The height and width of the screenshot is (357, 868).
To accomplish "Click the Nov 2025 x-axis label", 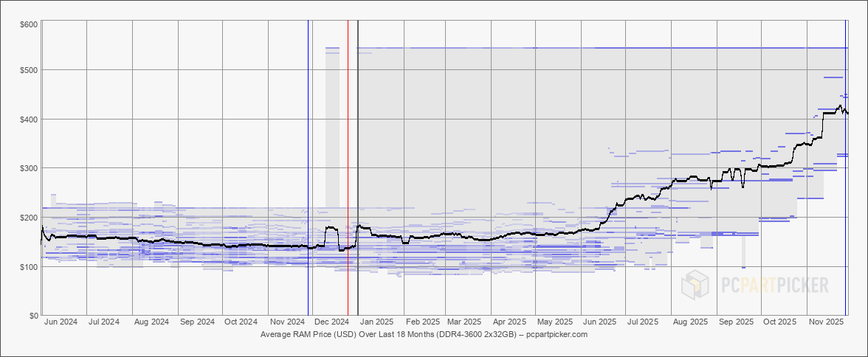I will [x=827, y=322].
